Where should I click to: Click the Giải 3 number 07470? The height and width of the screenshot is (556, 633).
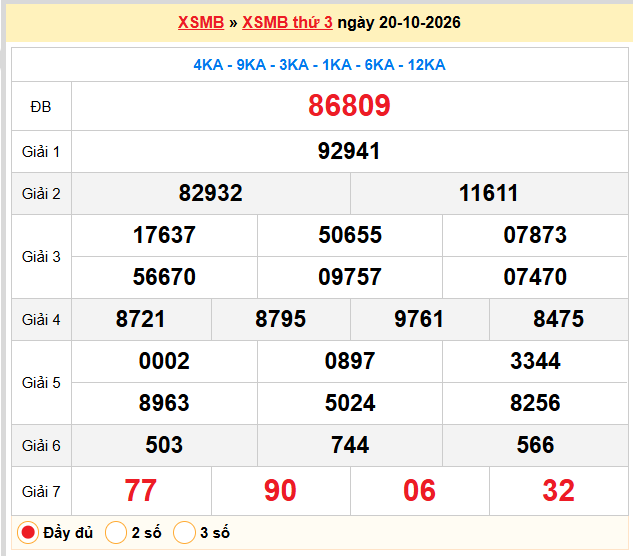(x=535, y=277)
